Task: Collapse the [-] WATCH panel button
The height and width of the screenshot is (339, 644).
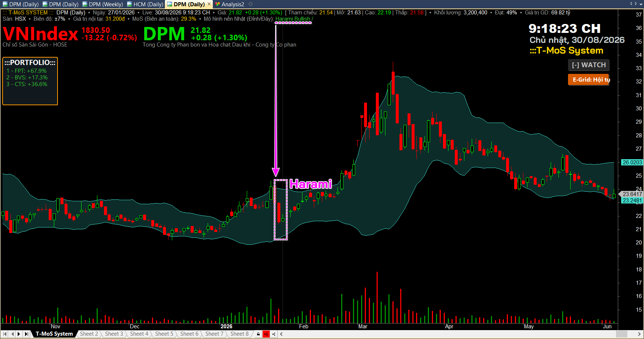Action: (x=589, y=65)
